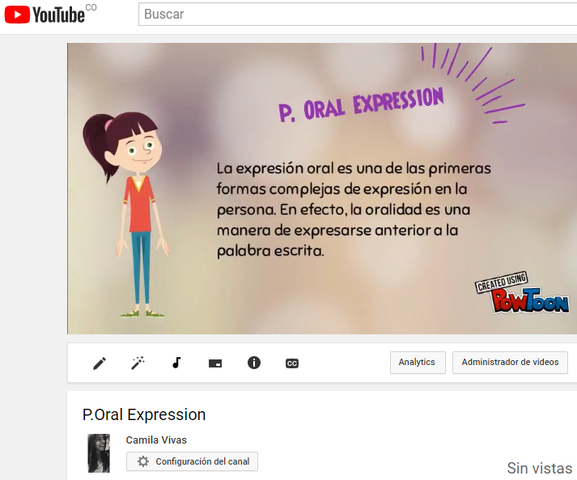The width and height of the screenshot is (577, 480).
Task: Open the magic wand enhancements icon
Action: click(138, 363)
